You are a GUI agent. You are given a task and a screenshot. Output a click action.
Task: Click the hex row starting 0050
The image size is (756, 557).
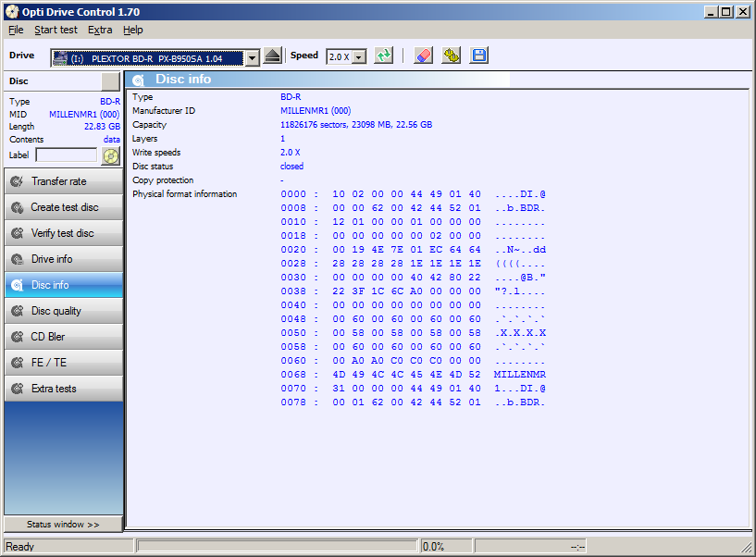414,333
